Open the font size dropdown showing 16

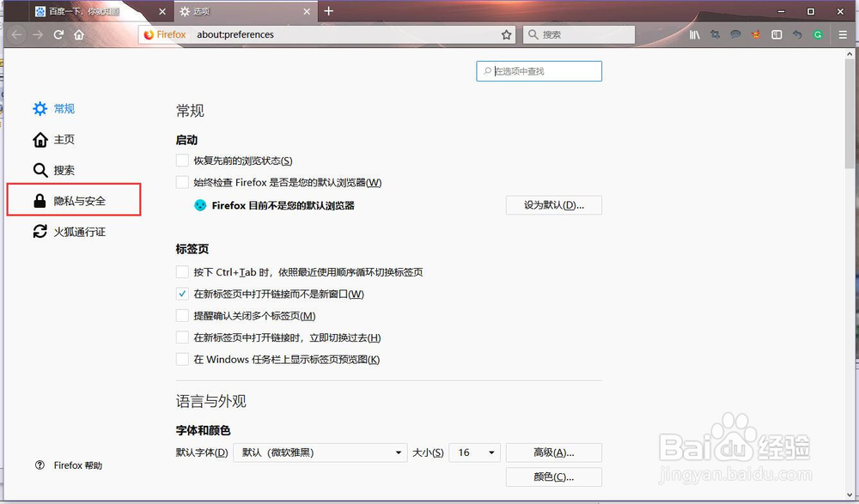pyautogui.click(x=474, y=452)
